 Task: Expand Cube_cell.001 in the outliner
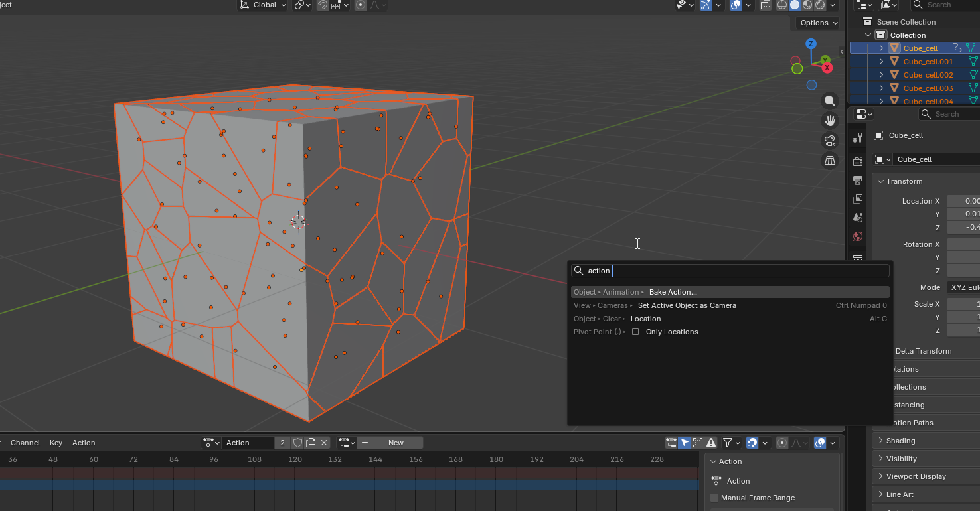881,62
